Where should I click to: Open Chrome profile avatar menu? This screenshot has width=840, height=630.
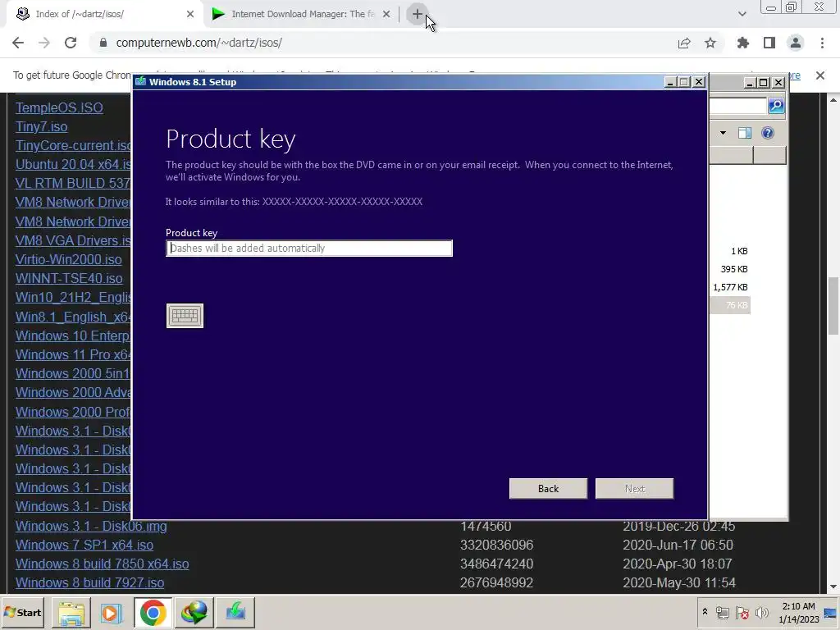pos(796,43)
